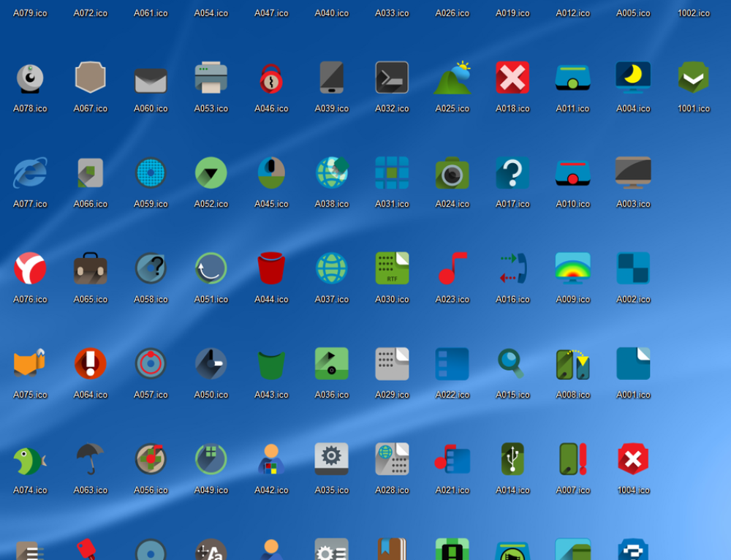Click the teal question mark icon A017.ico
Viewport: 731px width, 560px height.
pyautogui.click(x=512, y=173)
